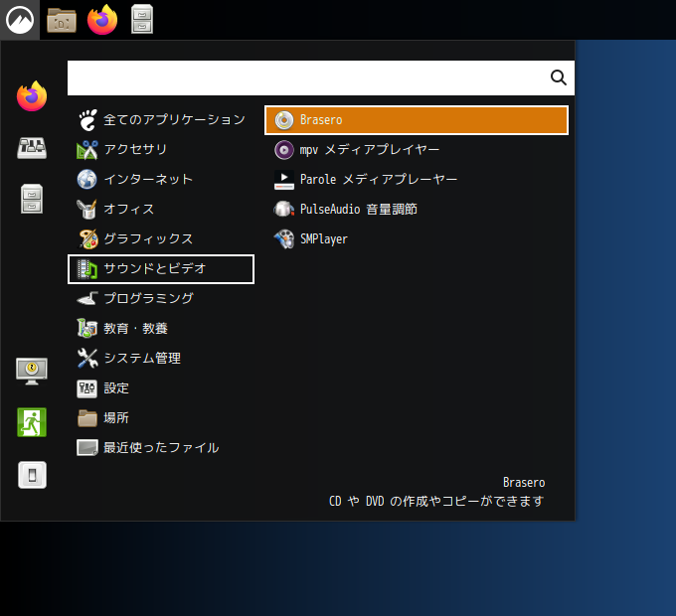Select the 設定 category

pyautogui.click(x=161, y=388)
